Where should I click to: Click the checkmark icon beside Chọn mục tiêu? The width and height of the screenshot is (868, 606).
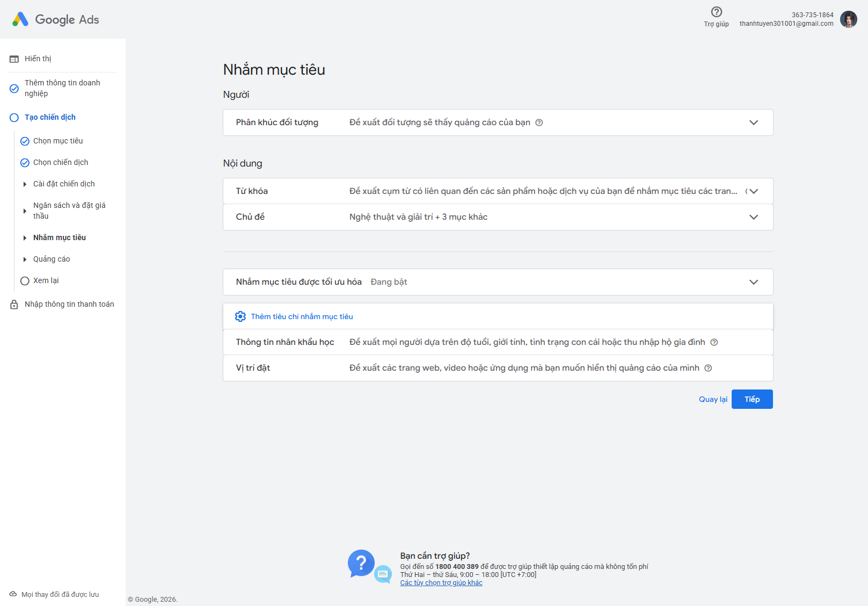click(25, 141)
